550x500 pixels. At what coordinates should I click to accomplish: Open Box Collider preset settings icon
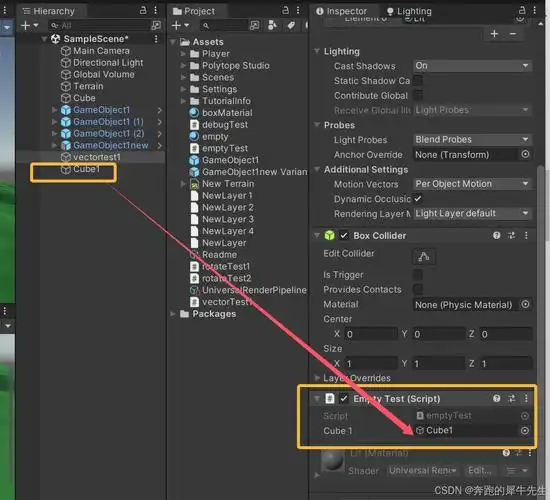511,235
